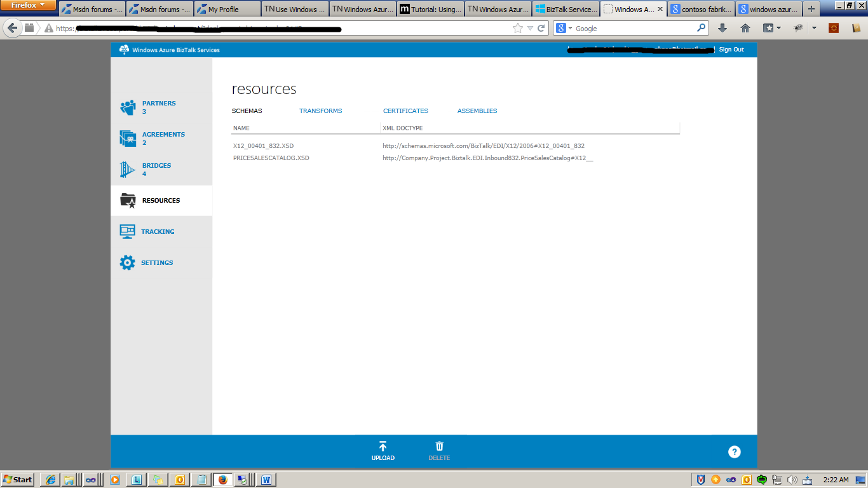This screenshot has height=488, width=868.
Task: Click in the Google search field
Action: [634, 28]
